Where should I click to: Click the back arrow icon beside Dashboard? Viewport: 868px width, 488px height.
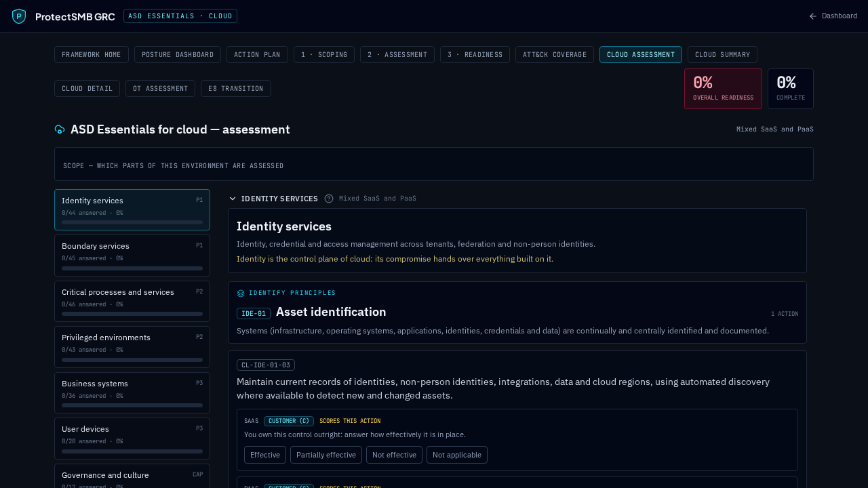[x=813, y=16]
